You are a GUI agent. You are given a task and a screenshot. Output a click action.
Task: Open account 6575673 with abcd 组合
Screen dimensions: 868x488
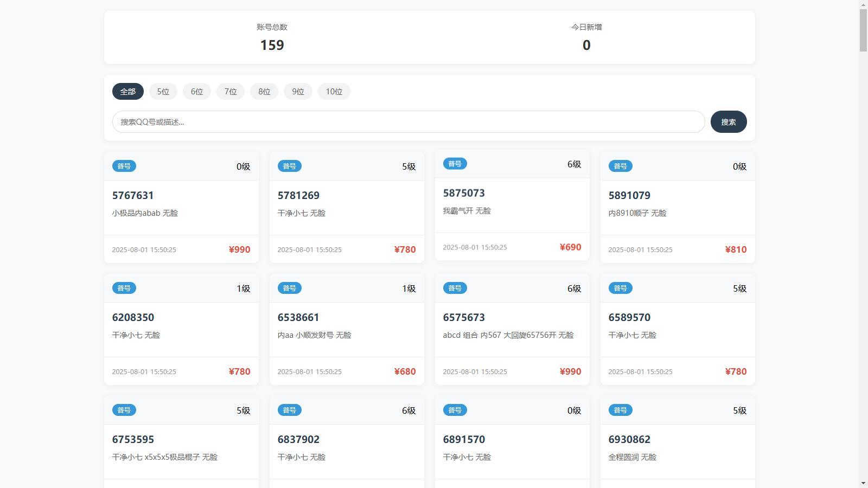tap(512, 330)
